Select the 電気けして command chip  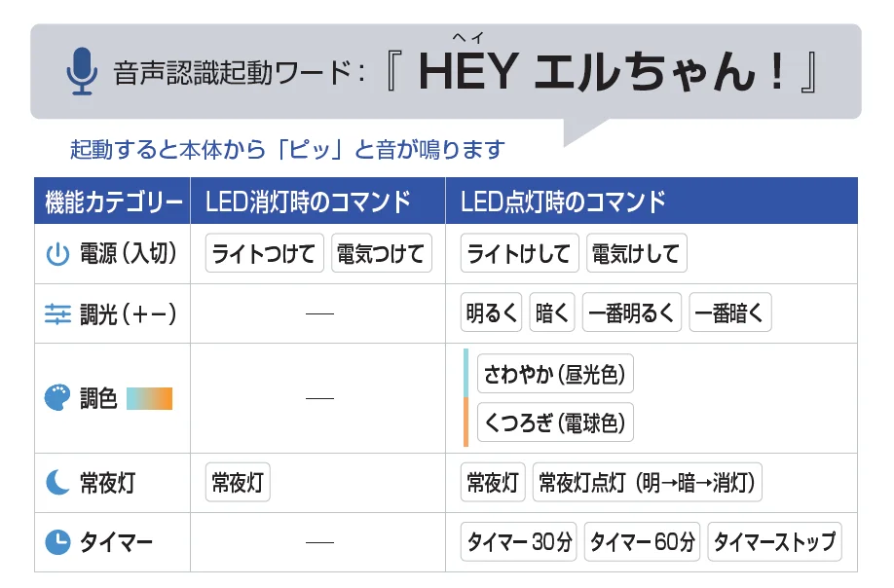click(x=636, y=253)
